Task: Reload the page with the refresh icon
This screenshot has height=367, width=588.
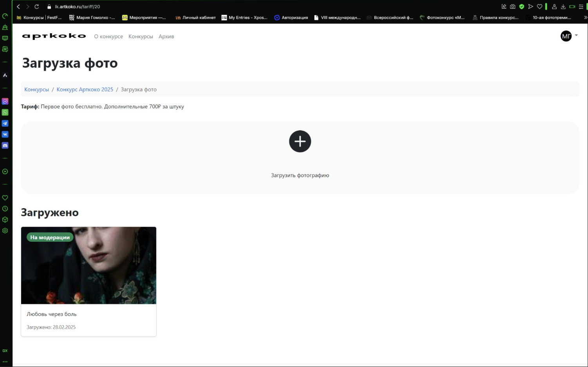Action: pos(37,7)
